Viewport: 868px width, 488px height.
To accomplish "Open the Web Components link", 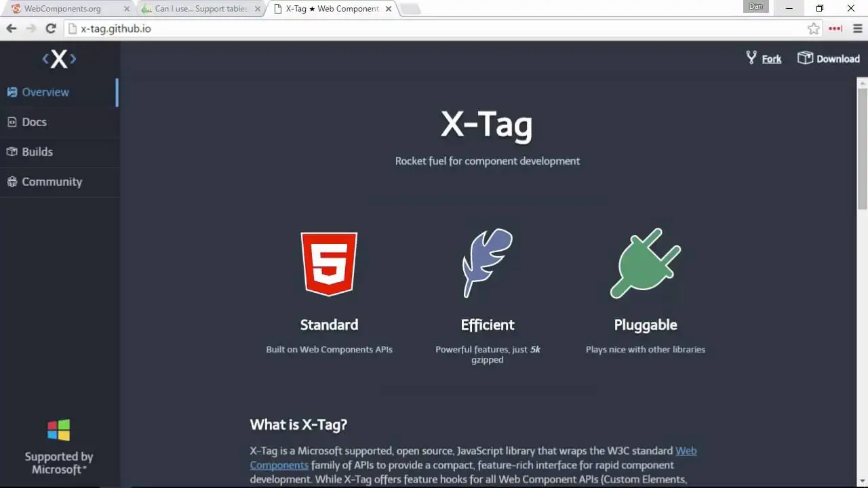I will point(473,458).
